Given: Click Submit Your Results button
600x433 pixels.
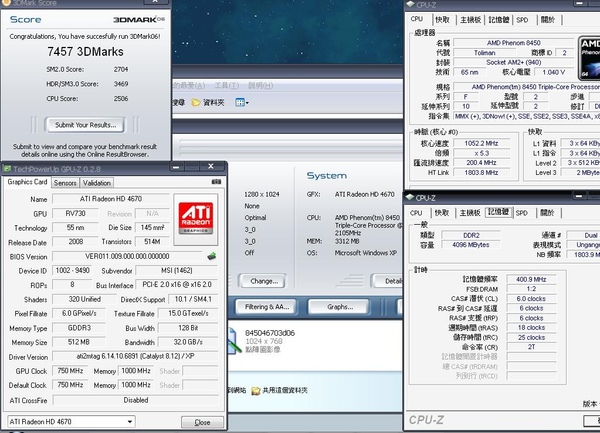Looking at the screenshot, I should [85, 125].
